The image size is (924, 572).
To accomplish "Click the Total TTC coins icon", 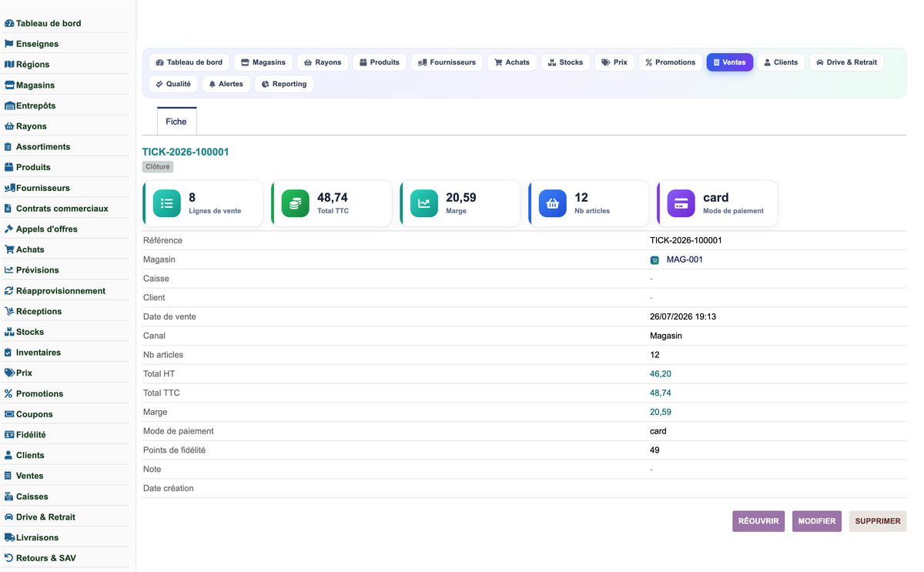I will point(296,204).
